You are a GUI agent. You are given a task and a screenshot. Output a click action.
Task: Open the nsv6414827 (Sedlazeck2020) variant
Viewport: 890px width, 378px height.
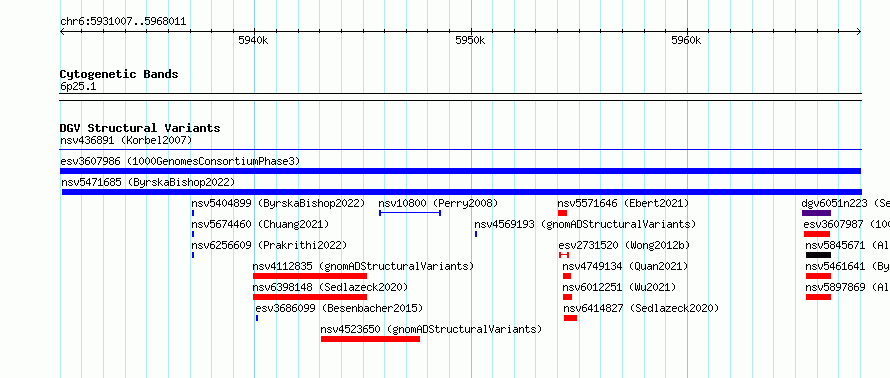(x=641, y=308)
